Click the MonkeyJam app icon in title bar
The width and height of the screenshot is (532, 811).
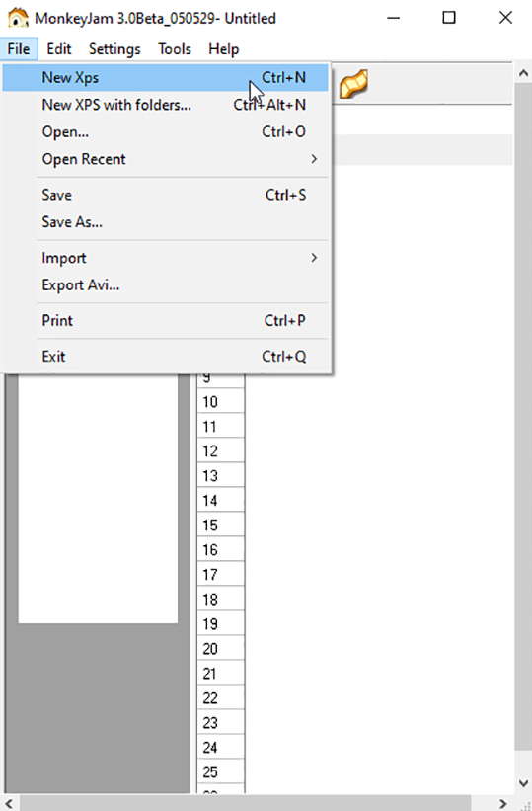pos(18,18)
